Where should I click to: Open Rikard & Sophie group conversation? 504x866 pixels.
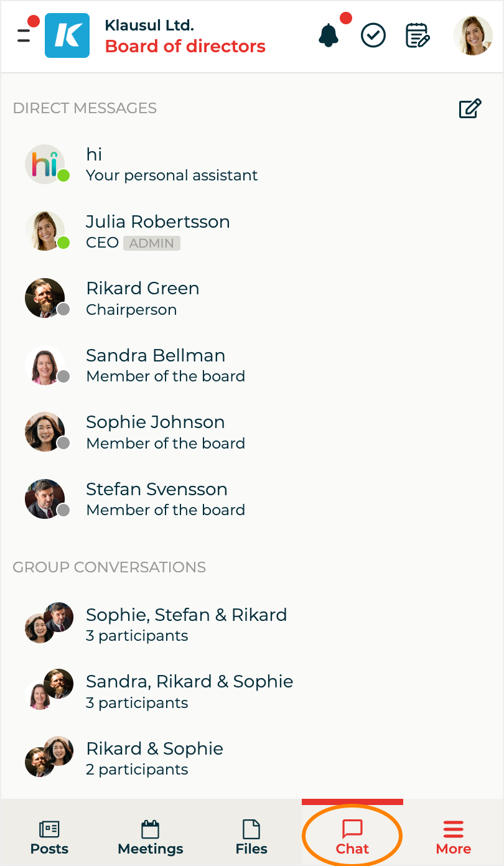(154, 758)
